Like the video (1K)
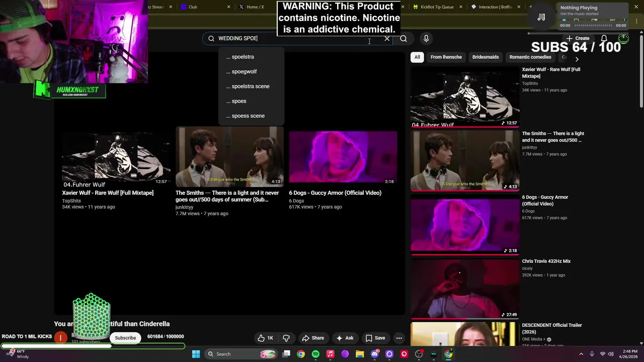644x362 pixels. click(265, 338)
